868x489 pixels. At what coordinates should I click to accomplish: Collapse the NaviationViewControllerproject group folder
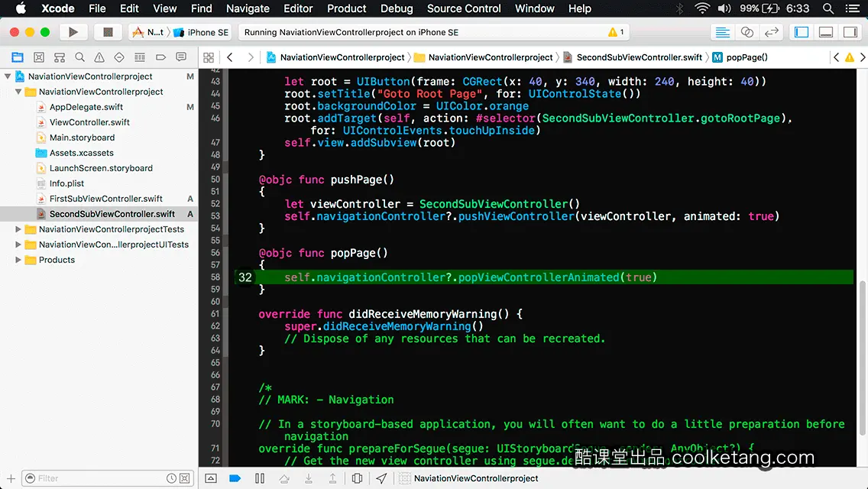(x=18, y=92)
